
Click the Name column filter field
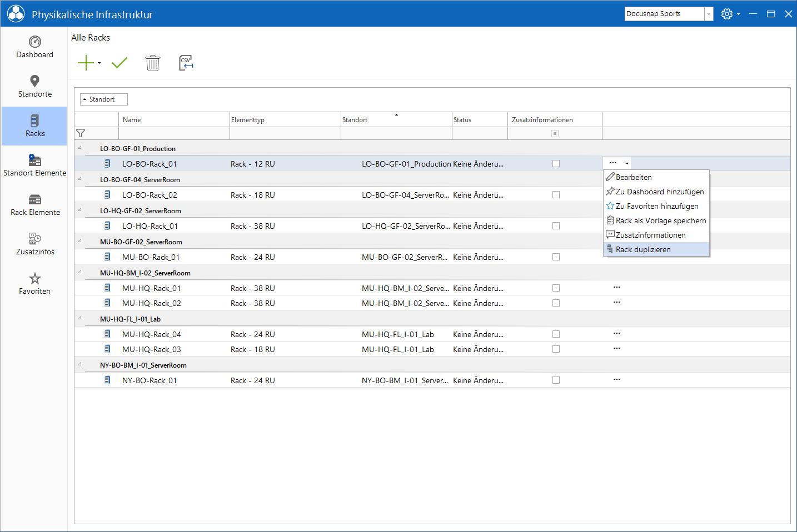click(174, 133)
